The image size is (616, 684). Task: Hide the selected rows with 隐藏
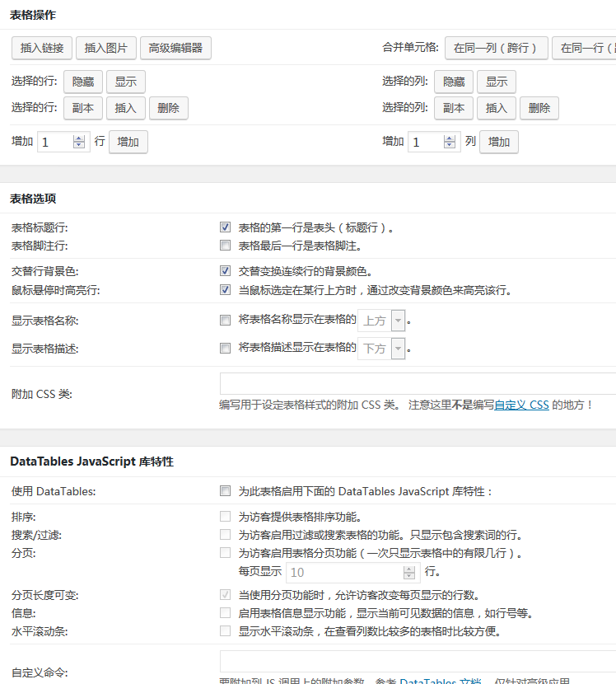click(x=82, y=82)
